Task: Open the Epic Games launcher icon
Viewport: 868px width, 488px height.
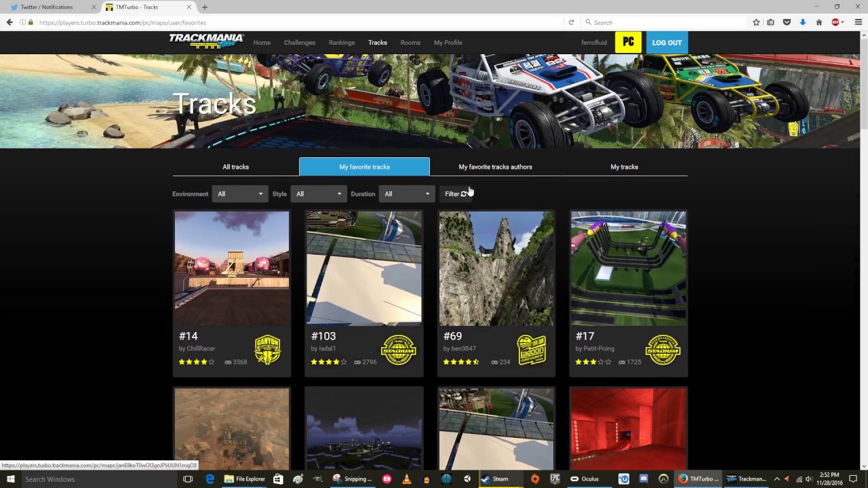Action: pos(555,479)
